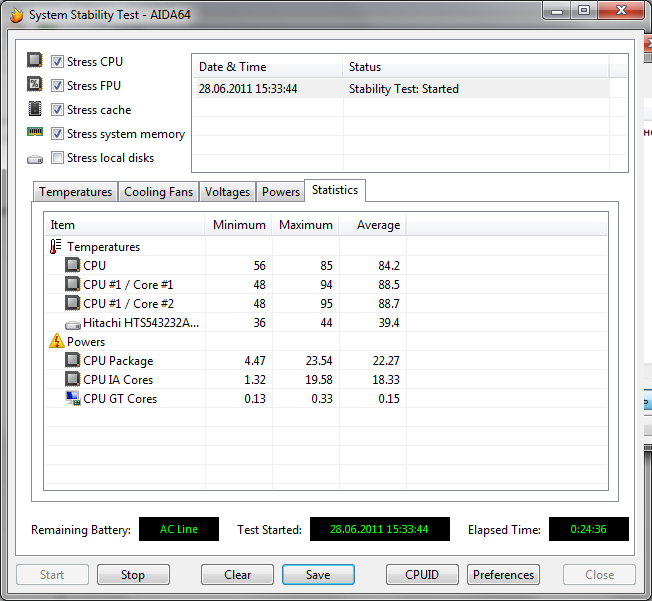Open the Cooling Fans tab
This screenshot has height=601, width=652.
pos(158,192)
